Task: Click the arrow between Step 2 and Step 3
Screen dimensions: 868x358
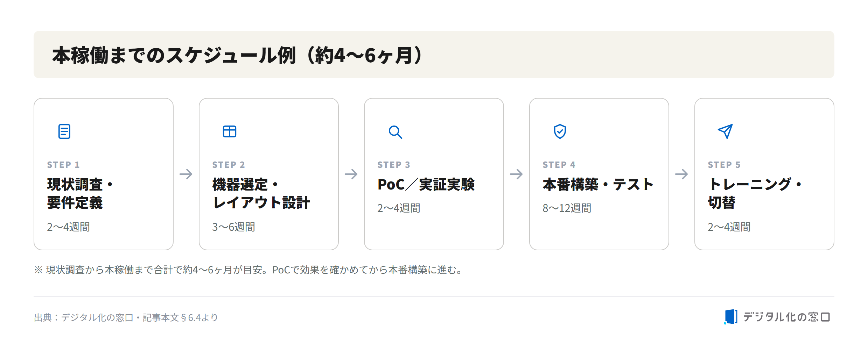Action: [351, 174]
